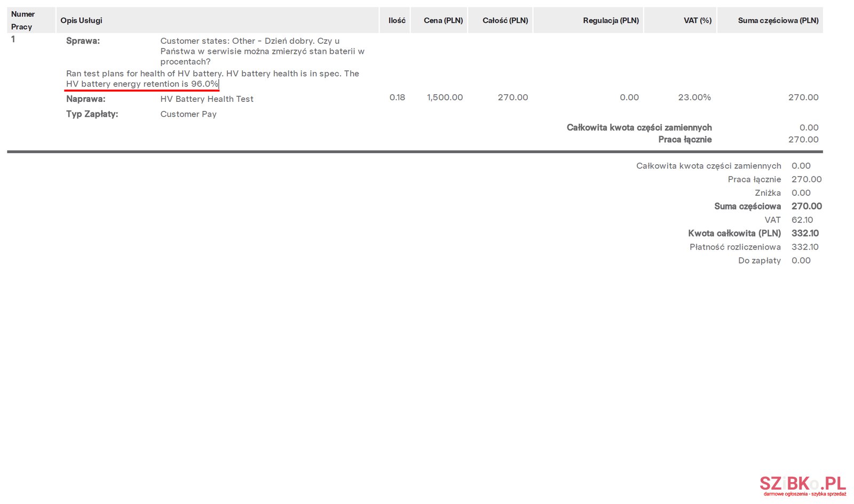
Task: Click the "Do zapłaty" label
Action: (x=759, y=261)
